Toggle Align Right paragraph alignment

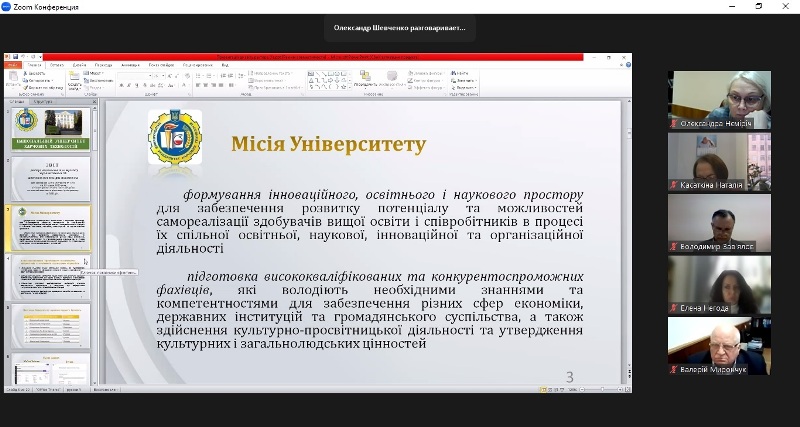click(x=213, y=85)
